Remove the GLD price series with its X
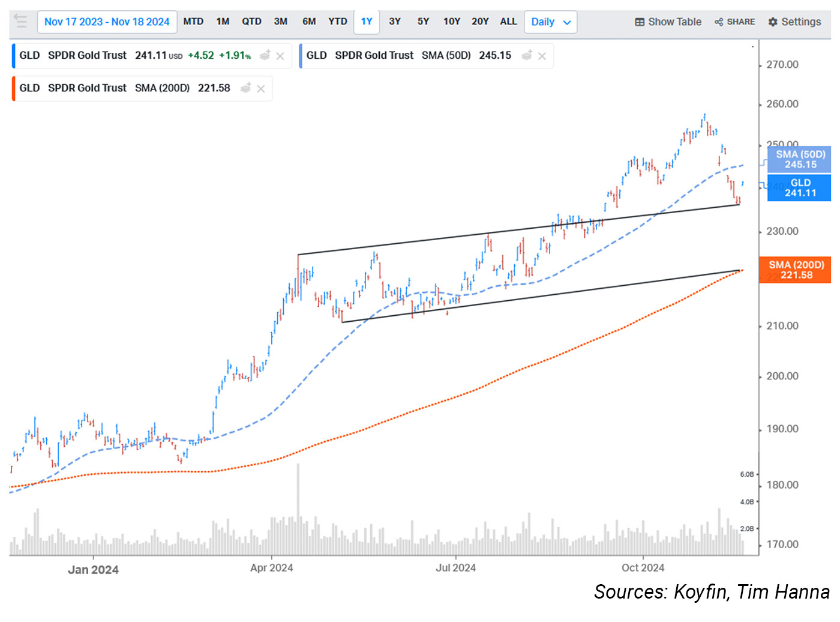The height and width of the screenshot is (622, 840). [280, 56]
